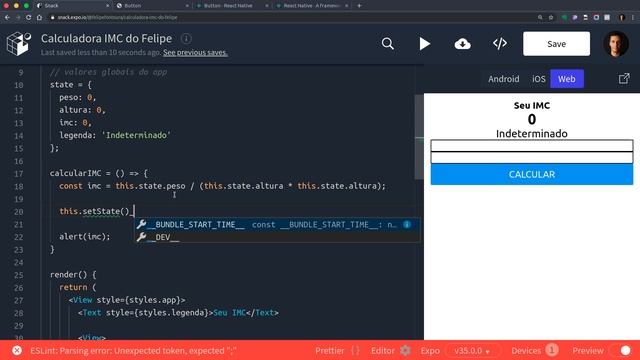640x360 pixels.
Task: Click browser back arrow
Action: (7, 18)
